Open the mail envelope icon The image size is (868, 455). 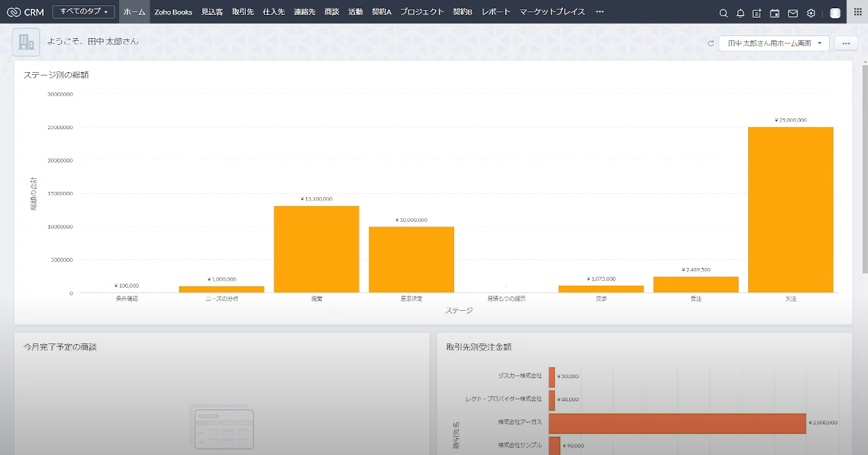click(792, 12)
